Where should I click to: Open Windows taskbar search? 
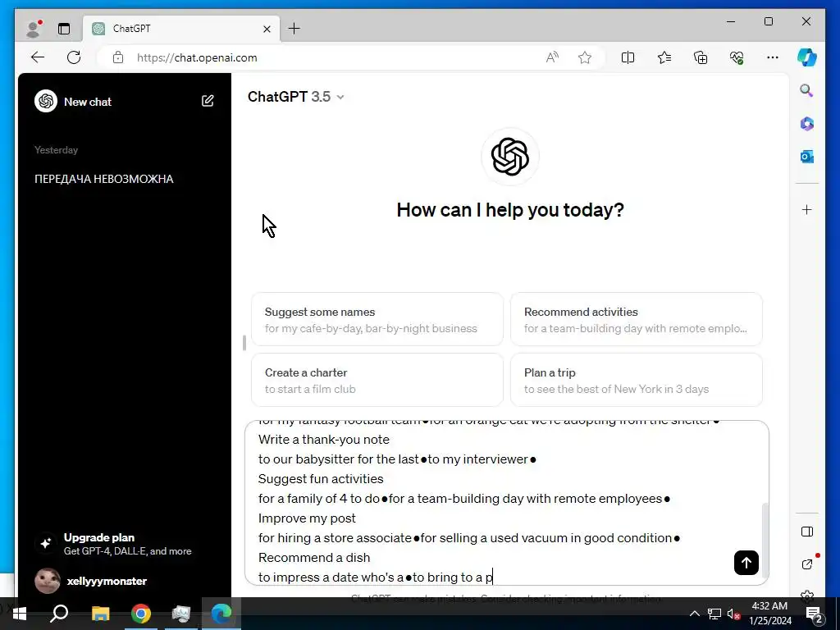[x=59, y=614]
